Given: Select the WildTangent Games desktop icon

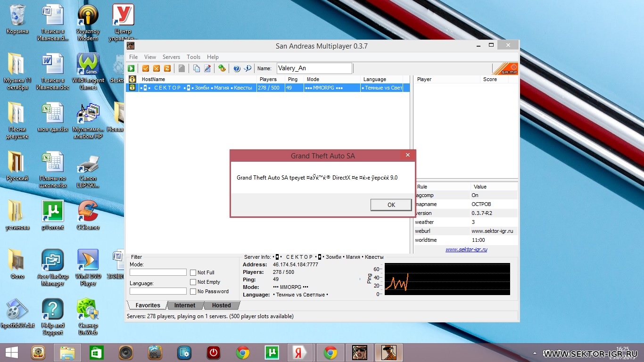Looking at the screenshot, I should [x=88, y=71].
